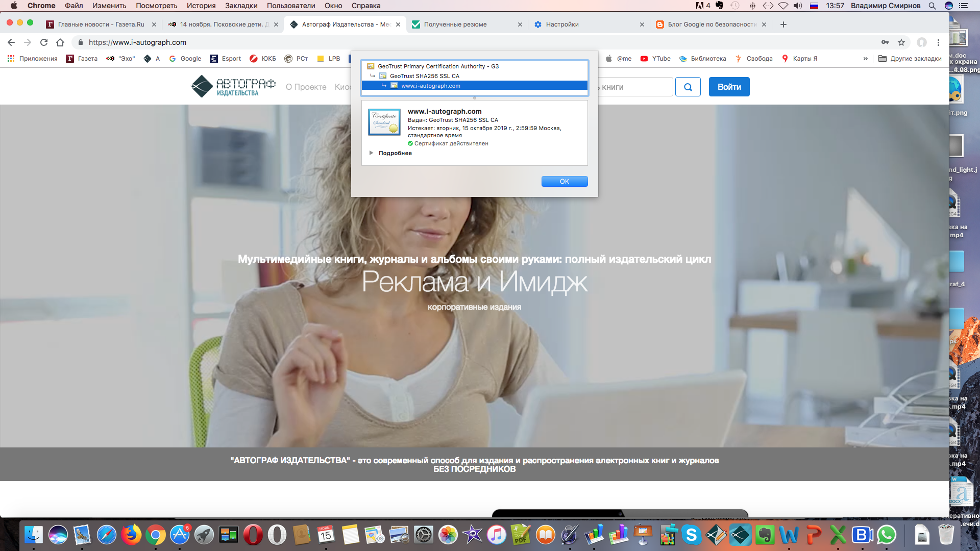This screenshot has height=551, width=980.
Task: Open WhatsApp from the Dock
Action: (887, 535)
